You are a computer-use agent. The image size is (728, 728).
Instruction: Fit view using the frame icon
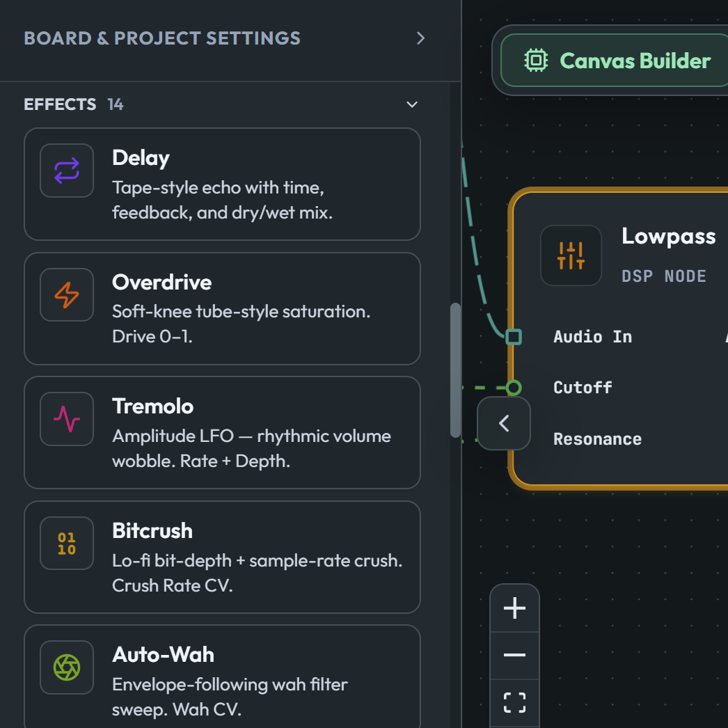(x=514, y=702)
